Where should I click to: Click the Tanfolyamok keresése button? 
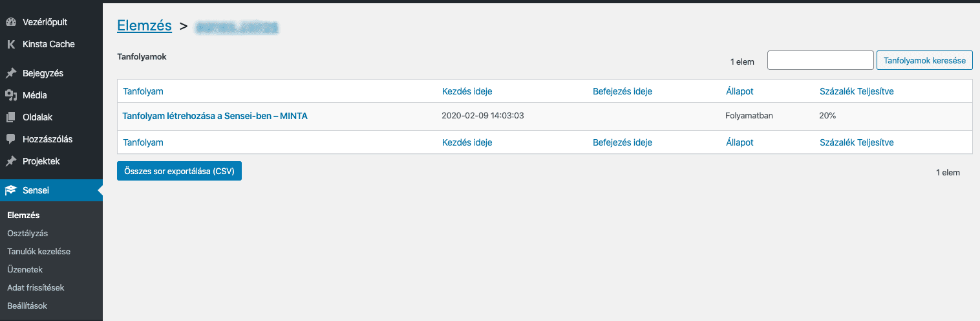click(x=924, y=60)
